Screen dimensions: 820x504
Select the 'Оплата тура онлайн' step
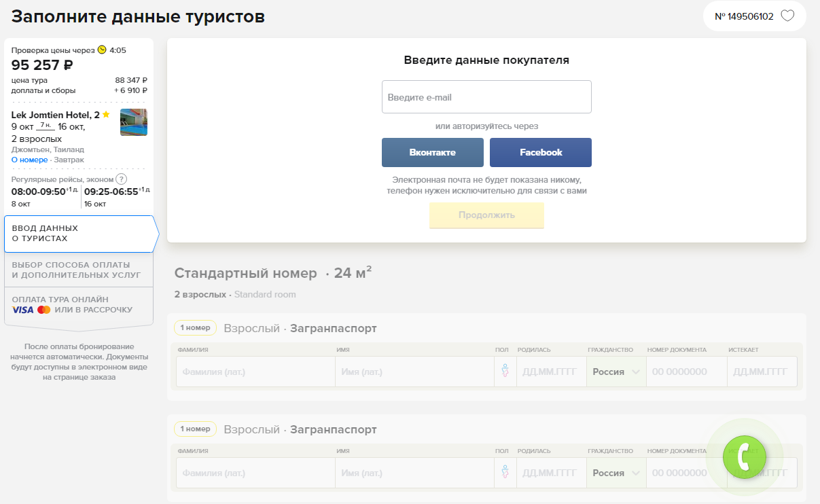(x=79, y=304)
